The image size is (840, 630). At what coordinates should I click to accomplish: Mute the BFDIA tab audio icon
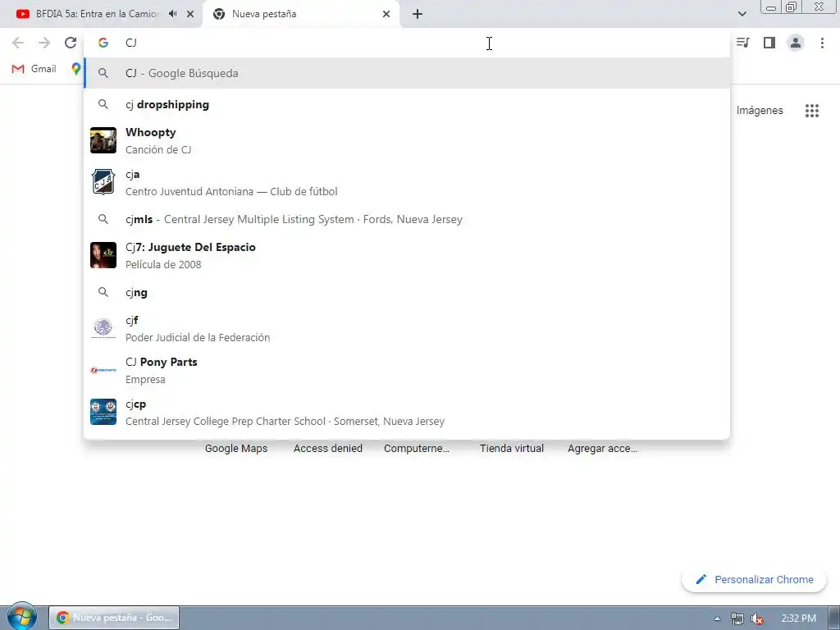[172, 14]
